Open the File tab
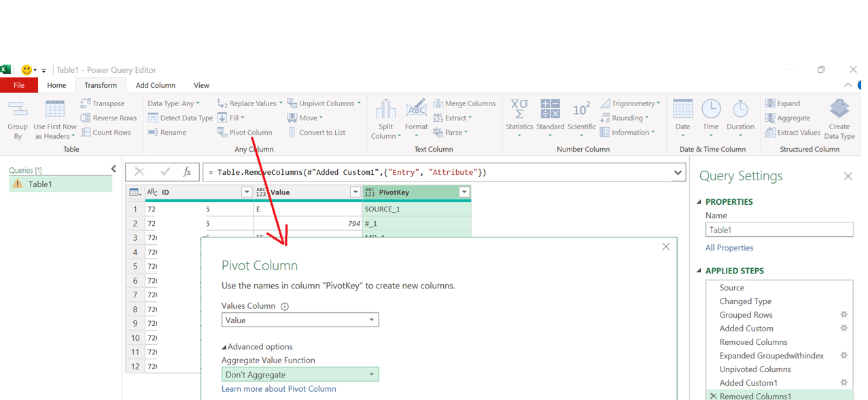 coord(19,85)
